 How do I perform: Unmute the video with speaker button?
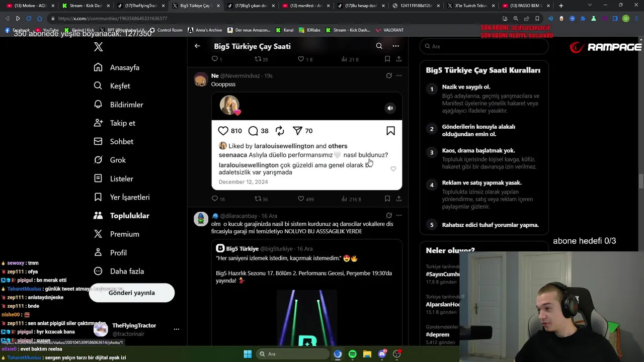pyautogui.click(x=390, y=108)
